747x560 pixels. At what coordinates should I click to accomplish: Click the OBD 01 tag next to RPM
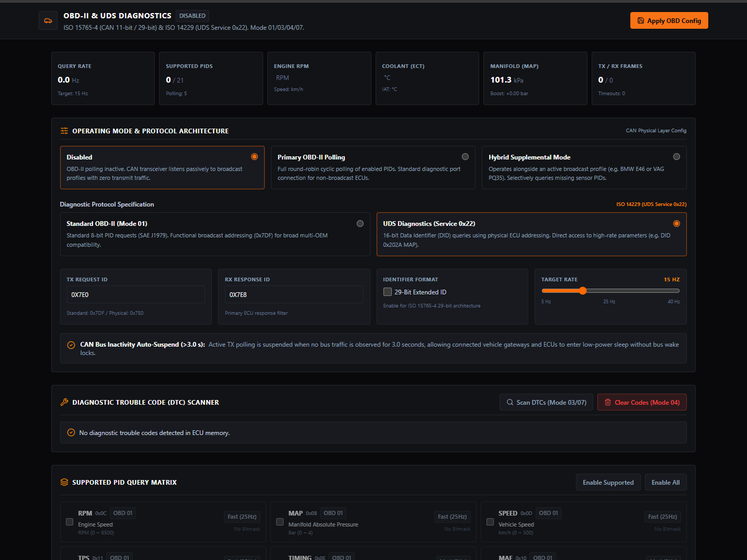(123, 513)
